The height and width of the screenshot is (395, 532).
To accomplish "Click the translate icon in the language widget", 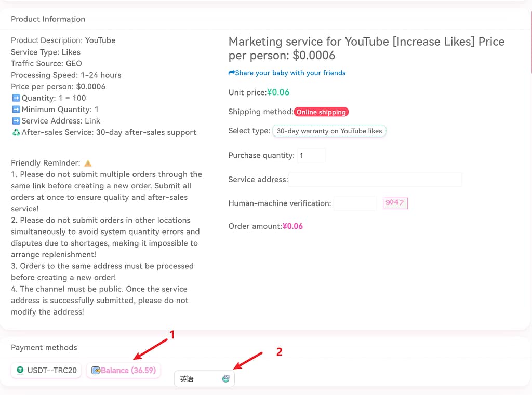I will [225, 379].
